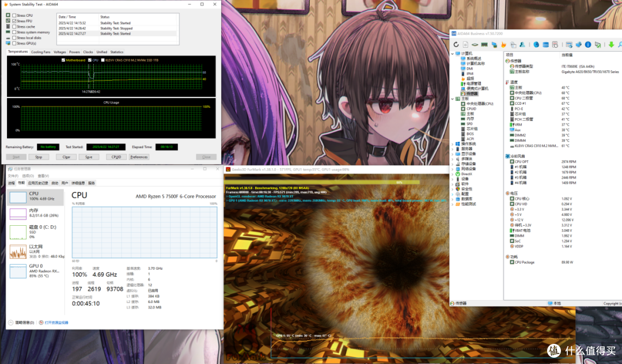Collapse the 主板 tree node in AIDA64
Image resolution: width=622 pixels, height=364 pixels.
pyautogui.click(x=452, y=98)
